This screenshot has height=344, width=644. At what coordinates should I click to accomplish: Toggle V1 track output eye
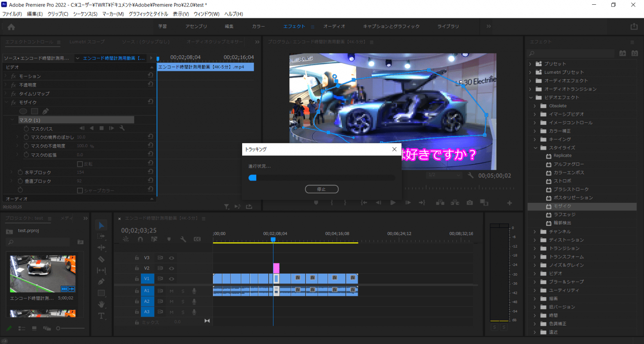pos(171,279)
